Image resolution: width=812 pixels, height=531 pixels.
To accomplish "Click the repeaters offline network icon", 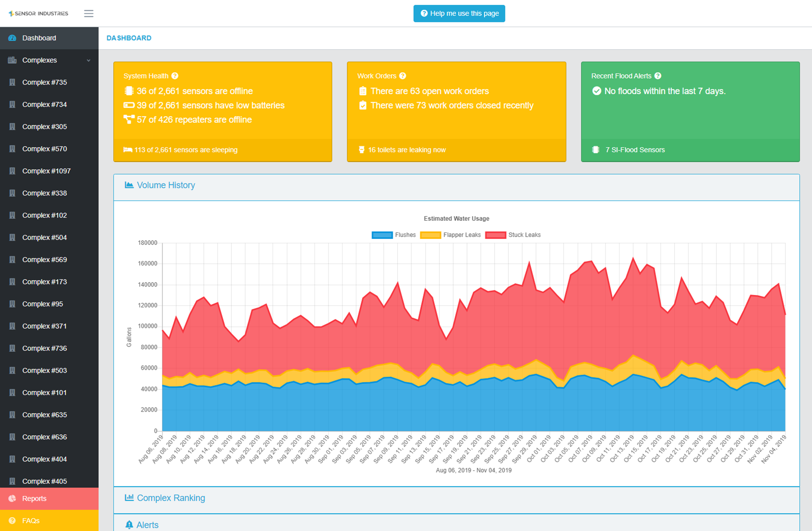I will (x=129, y=119).
